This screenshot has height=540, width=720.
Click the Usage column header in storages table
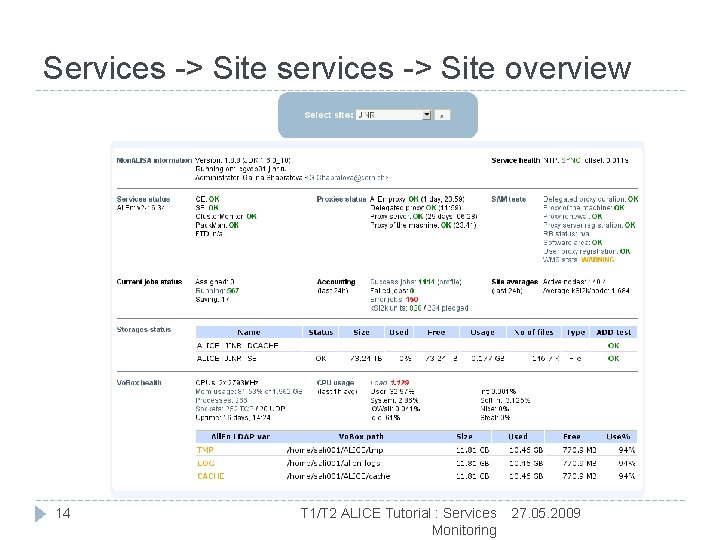point(483,332)
